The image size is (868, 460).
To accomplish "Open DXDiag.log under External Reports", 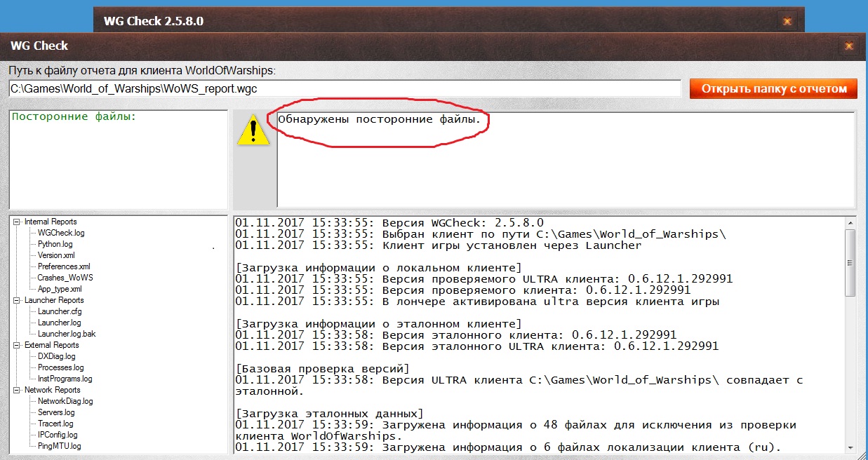I will (56, 356).
